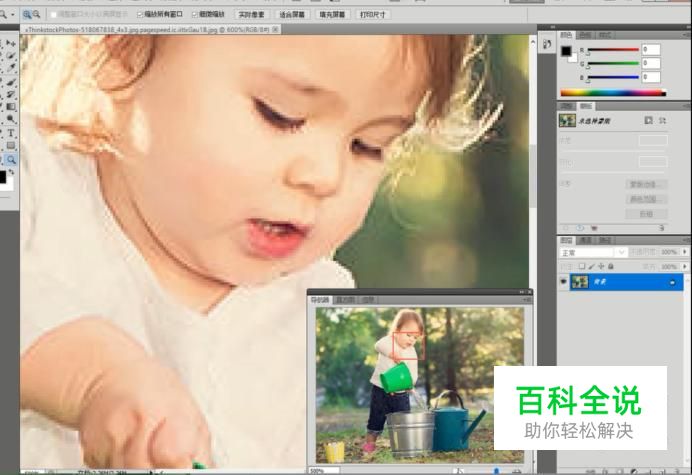Hide the 背景 layer with the eye icon
This screenshot has height=475, width=692.
[x=564, y=282]
